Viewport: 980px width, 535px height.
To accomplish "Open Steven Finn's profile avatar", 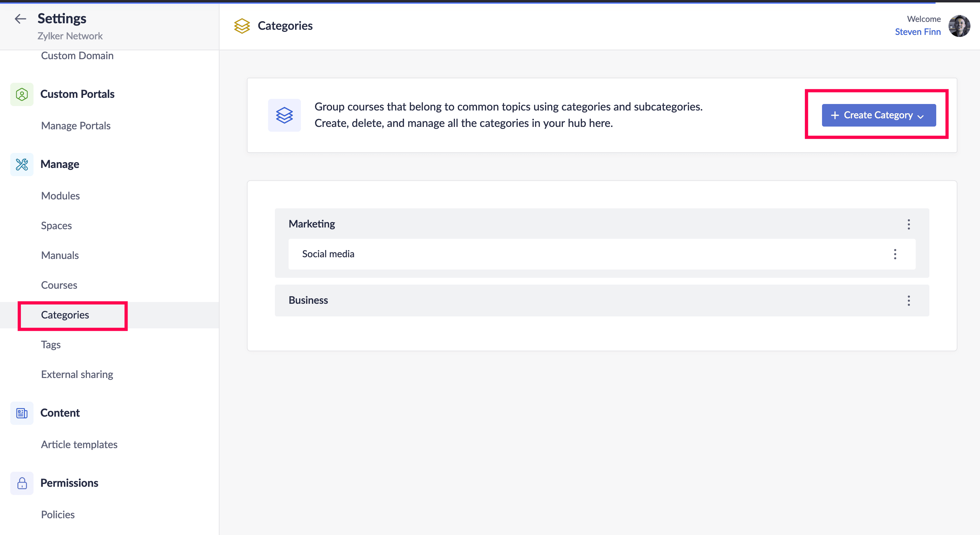I will [x=959, y=26].
